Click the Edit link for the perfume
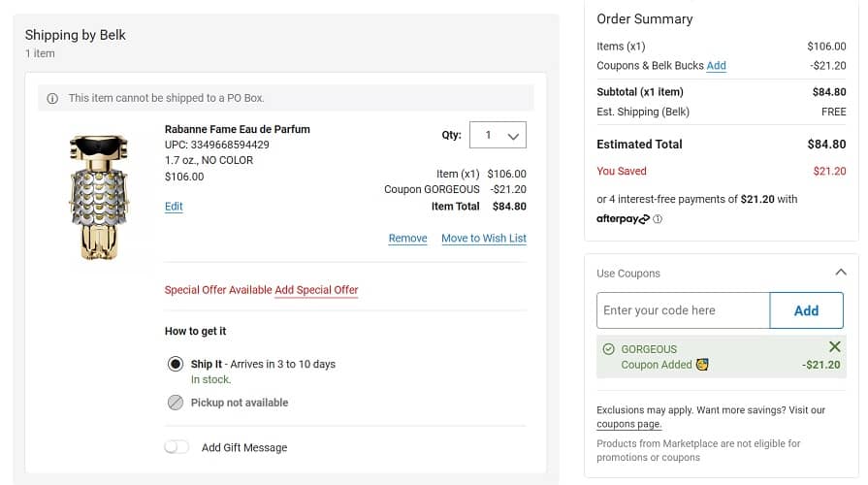 coord(174,207)
